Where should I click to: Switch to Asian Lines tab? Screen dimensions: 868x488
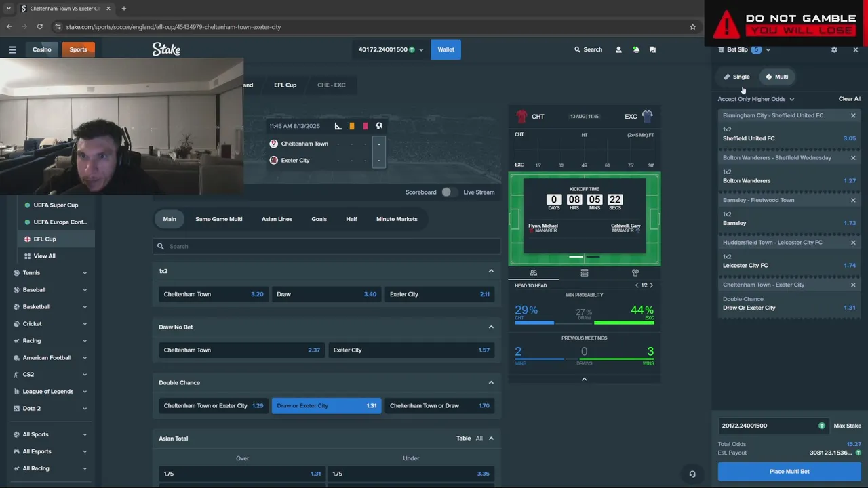[277, 219]
